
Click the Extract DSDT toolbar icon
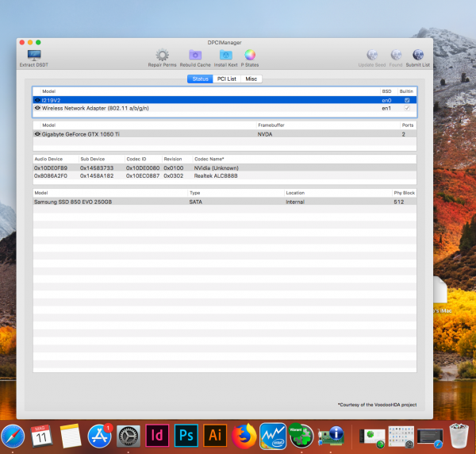tap(34, 56)
